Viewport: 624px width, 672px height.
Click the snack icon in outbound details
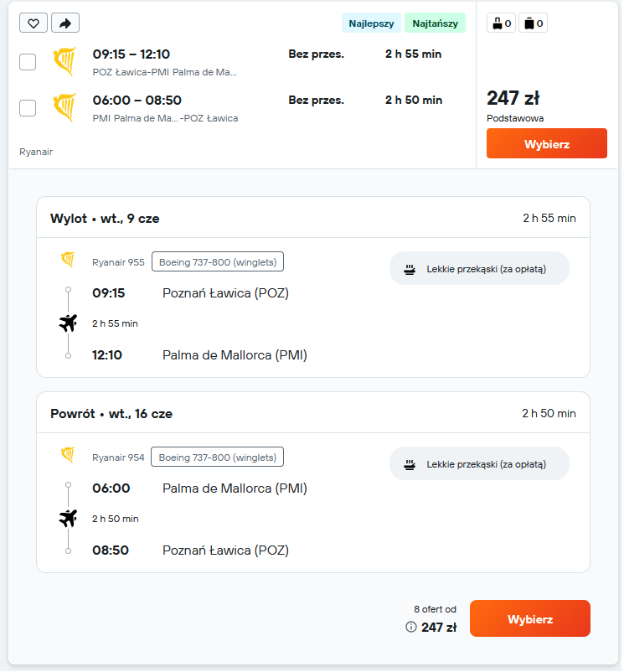(x=410, y=269)
